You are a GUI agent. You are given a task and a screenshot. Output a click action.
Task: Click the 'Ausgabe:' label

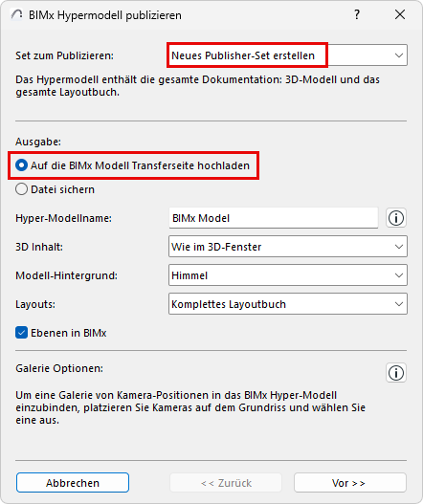click(38, 142)
